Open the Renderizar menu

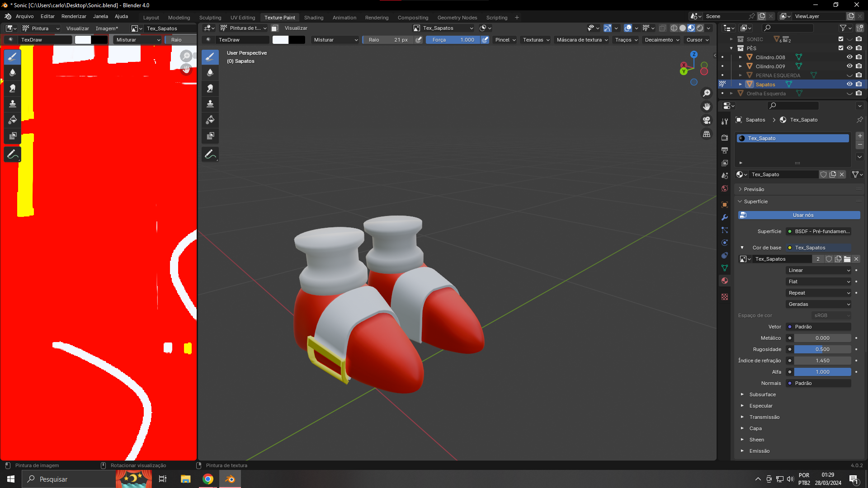74,16
